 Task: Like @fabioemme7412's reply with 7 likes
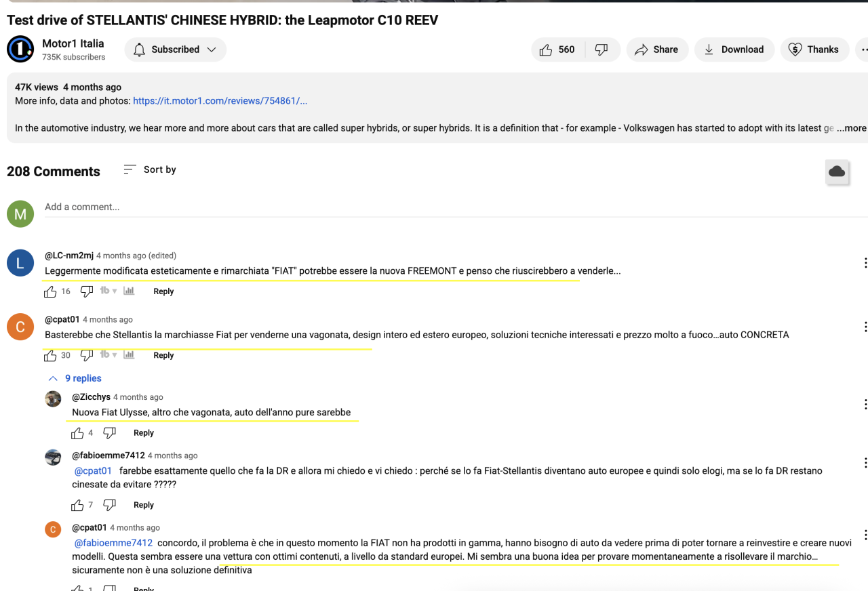pyautogui.click(x=77, y=505)
